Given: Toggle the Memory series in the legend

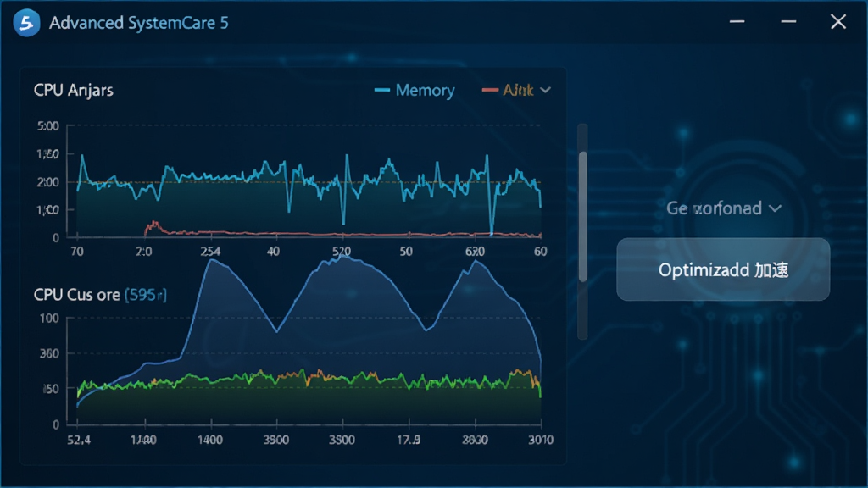Looking at the screenshot, I should coord(415,90).
